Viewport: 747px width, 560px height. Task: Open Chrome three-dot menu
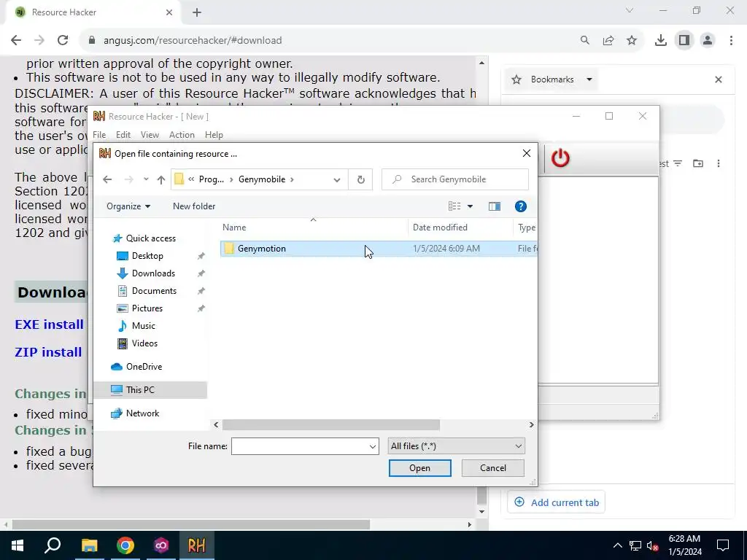(731, 41)
